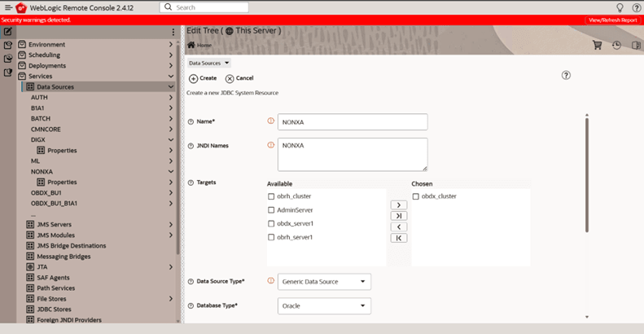The image size is (644, 334).
Task: Open SAF Agents in the tree
Action: pos(54,278)
